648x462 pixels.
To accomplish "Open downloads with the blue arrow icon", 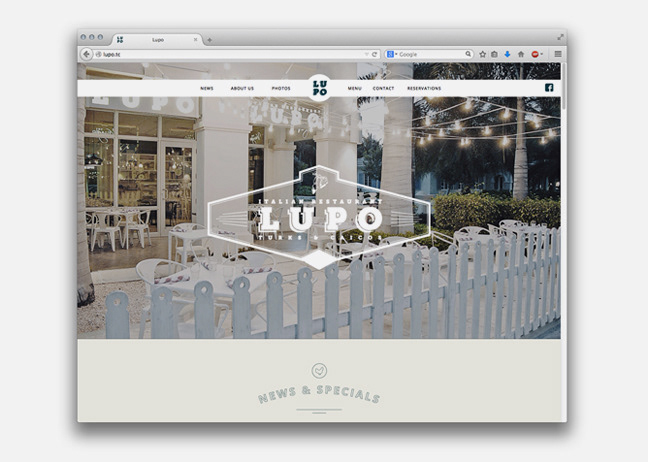I will tap(507, 54).
